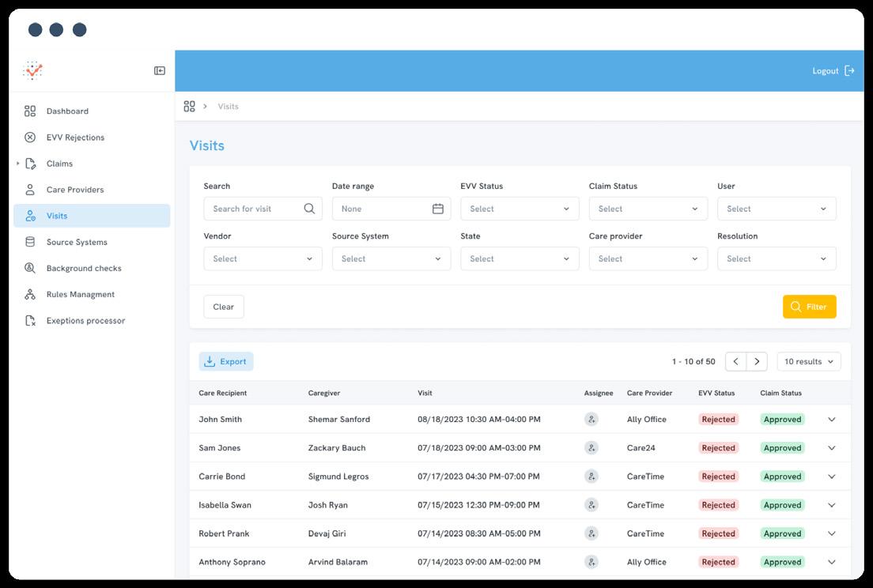Click the Caregiver column header
The height and width of the screenshot is (588, 873).
tap(324, 393)
